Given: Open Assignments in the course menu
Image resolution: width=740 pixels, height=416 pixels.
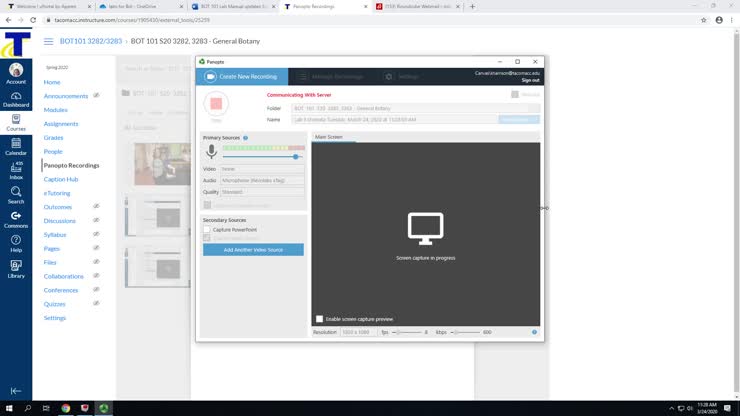Looking at the screenshot, I should pos(61,124).
